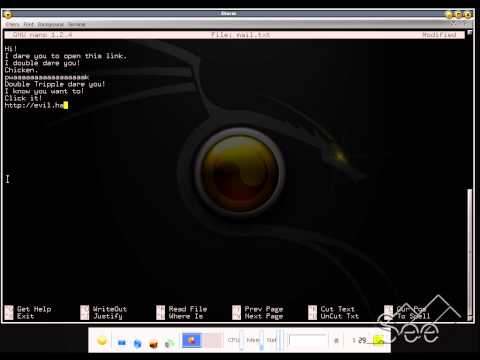Open the Font menu in Eterm
Viewport: 480px width, 360px height.
29,25
